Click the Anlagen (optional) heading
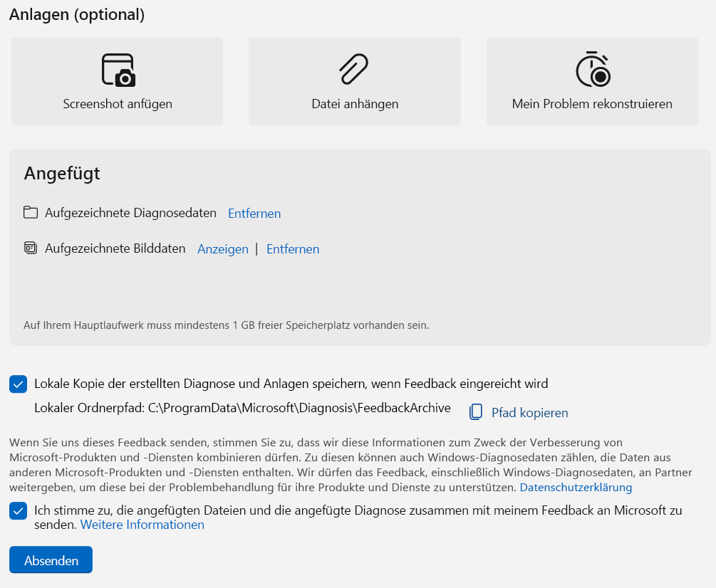The width and height of the screenshot is (716, 588). point(77,15)
